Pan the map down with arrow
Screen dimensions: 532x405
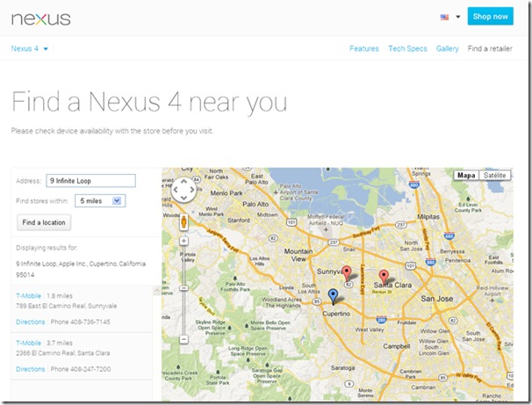[x=183, y=198]
